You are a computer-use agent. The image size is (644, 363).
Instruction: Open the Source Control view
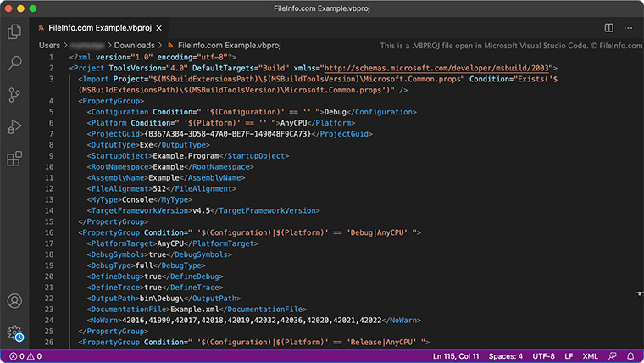pos(14,95)
